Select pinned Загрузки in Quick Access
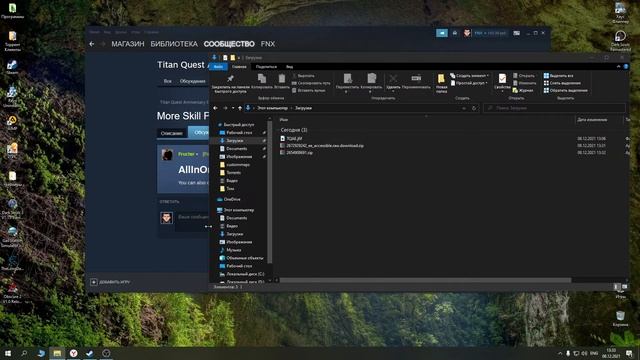The image size is (640, 360). 235,140
